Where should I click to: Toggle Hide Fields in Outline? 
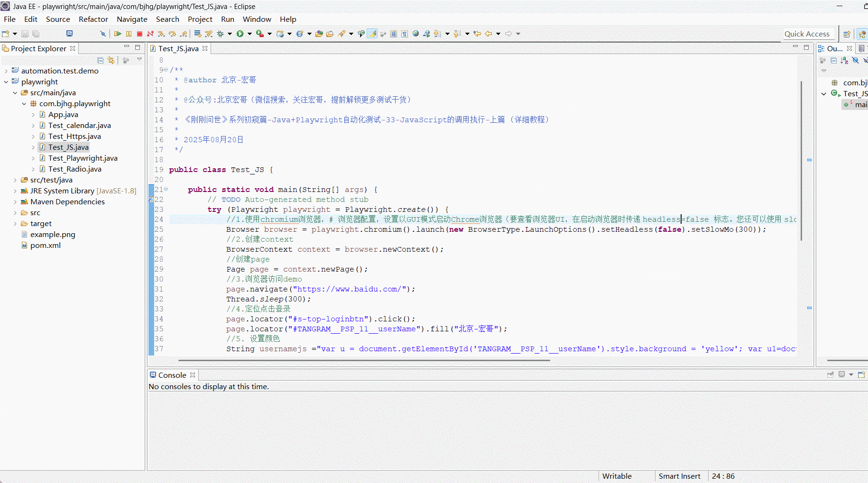pyautogui.click(x=855, y=60)
